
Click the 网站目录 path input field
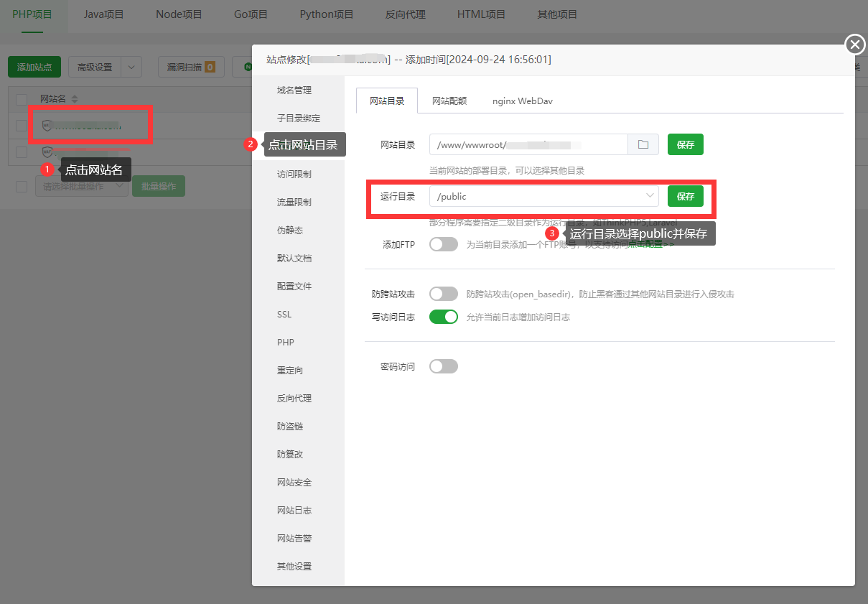[x=528, y=144]
